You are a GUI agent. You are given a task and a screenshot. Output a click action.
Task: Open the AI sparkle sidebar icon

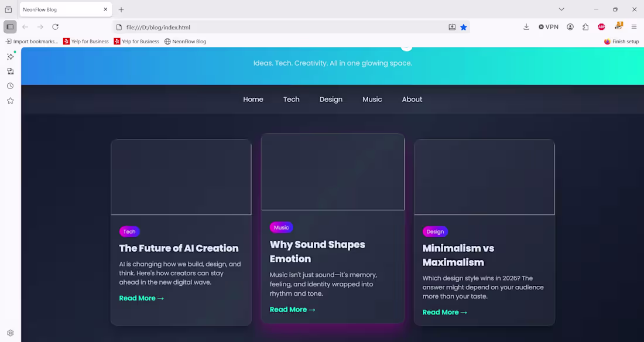click(11, 56)
